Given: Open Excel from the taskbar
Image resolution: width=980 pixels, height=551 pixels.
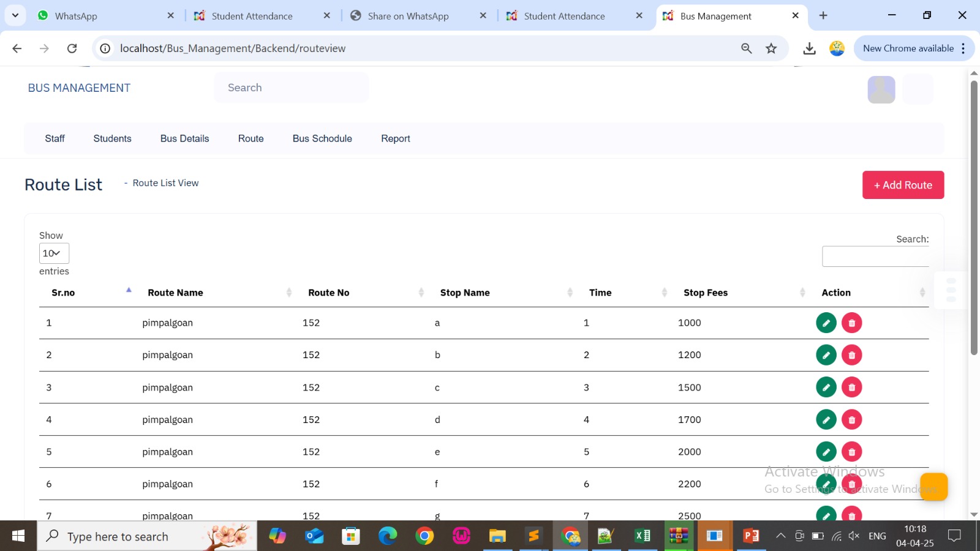Looking at the screenshot, I should tap(643, 536).
